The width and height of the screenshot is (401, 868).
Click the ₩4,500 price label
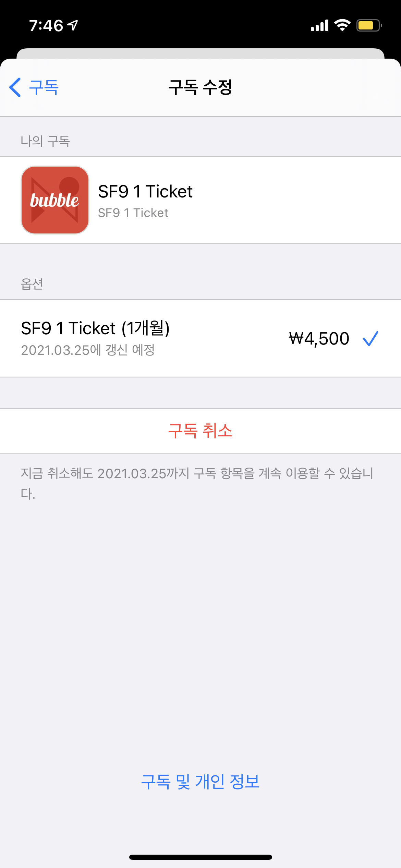click(x=319, y=339)
